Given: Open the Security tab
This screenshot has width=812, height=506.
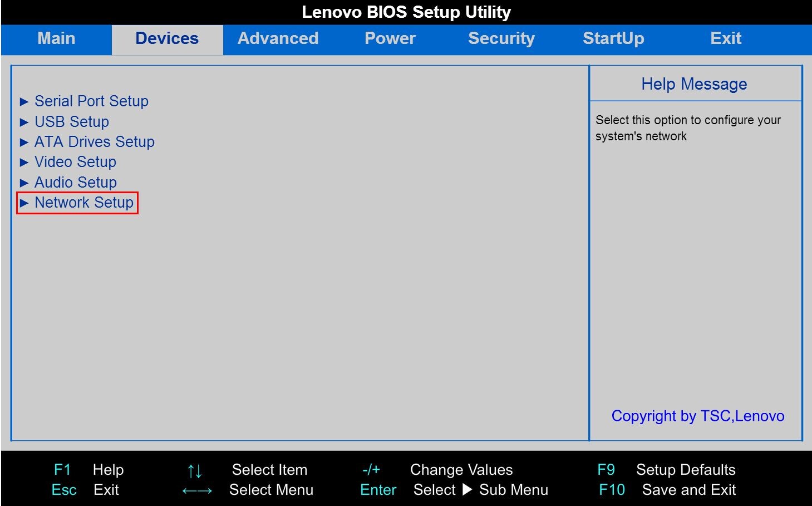Looking at the screenshot, I should pyautogui.click(x=501, y=39).
